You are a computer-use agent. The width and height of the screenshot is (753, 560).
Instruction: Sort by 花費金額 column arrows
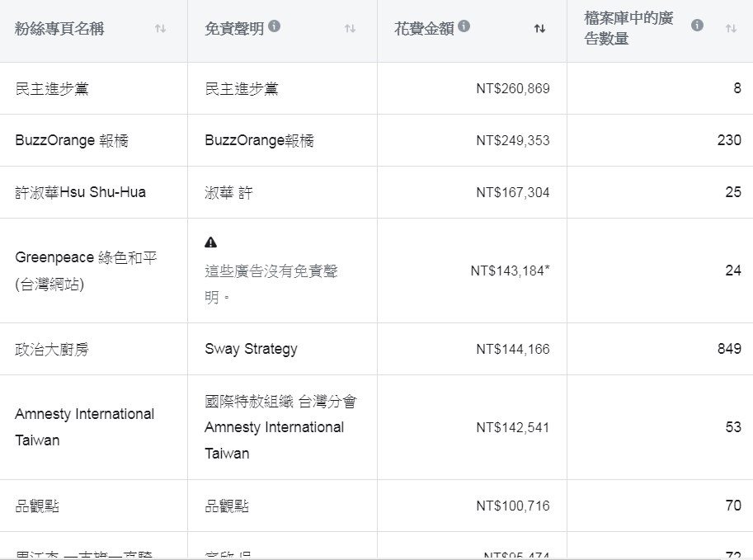539,29
